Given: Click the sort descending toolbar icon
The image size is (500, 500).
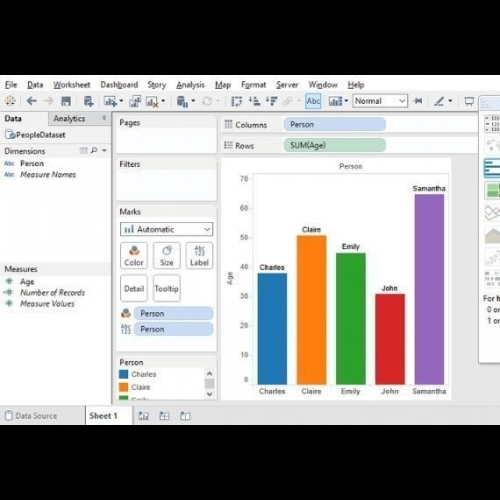Looking at the screenshot, I should click(x=272, y=101).
